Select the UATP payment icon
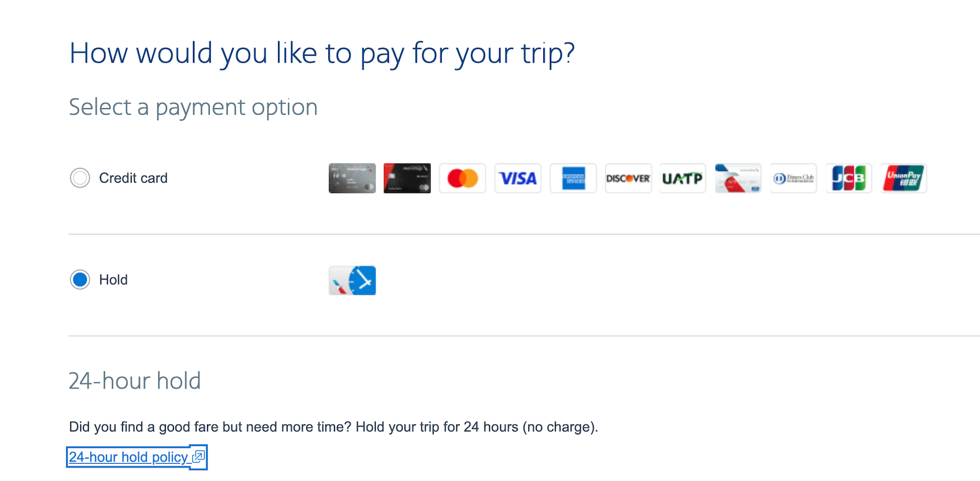This screenshot has width=980, height=481. (x=682, y=178)
